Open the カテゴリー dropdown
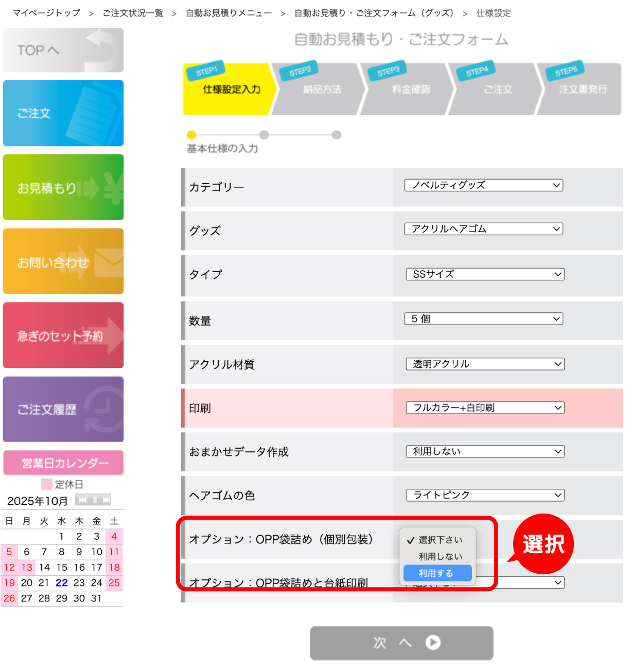 click(x=483, y=185)
